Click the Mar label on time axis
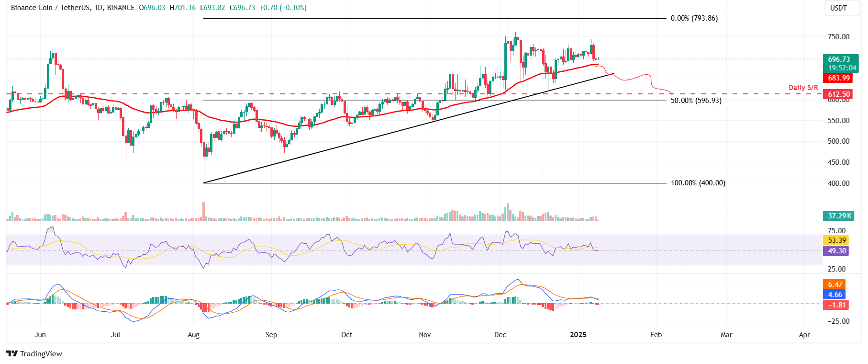 726,335
